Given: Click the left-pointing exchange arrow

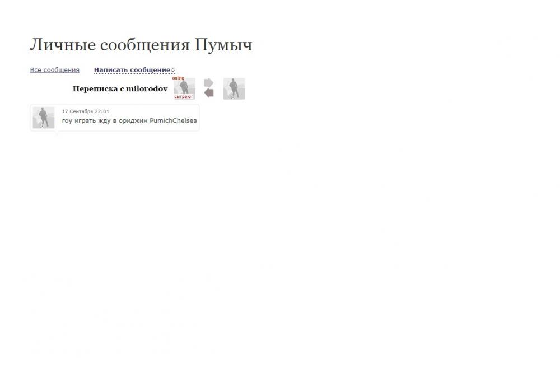Looking at the screenshot, I should pos(208,93).
